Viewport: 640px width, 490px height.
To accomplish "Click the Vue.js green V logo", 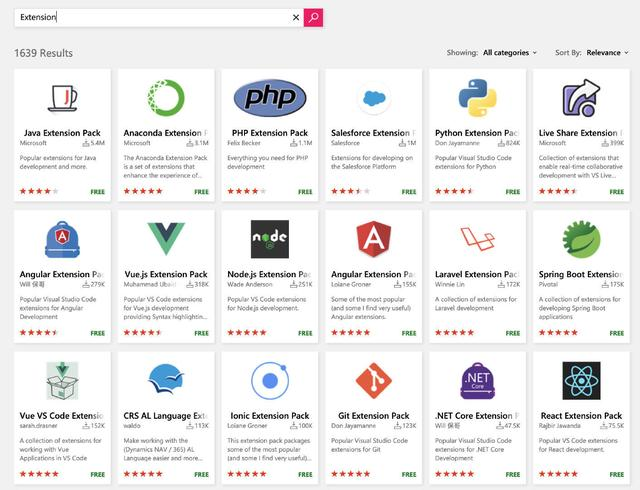I will [x=166, y=239].
